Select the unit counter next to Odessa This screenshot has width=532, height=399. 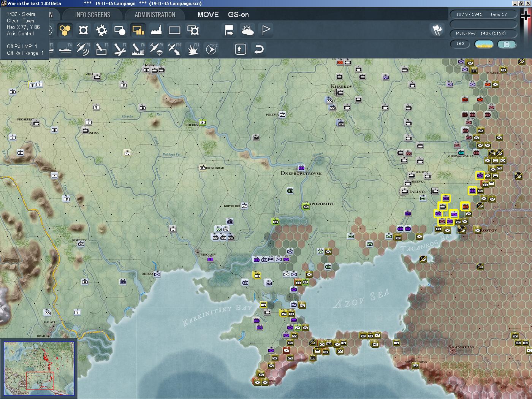(157, 274)
